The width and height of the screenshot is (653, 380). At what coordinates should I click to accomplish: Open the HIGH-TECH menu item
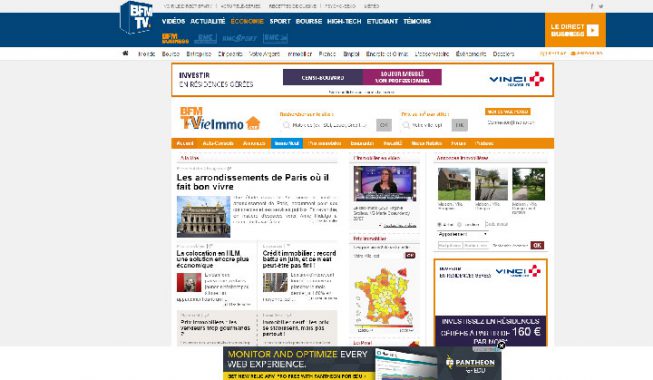344,21
